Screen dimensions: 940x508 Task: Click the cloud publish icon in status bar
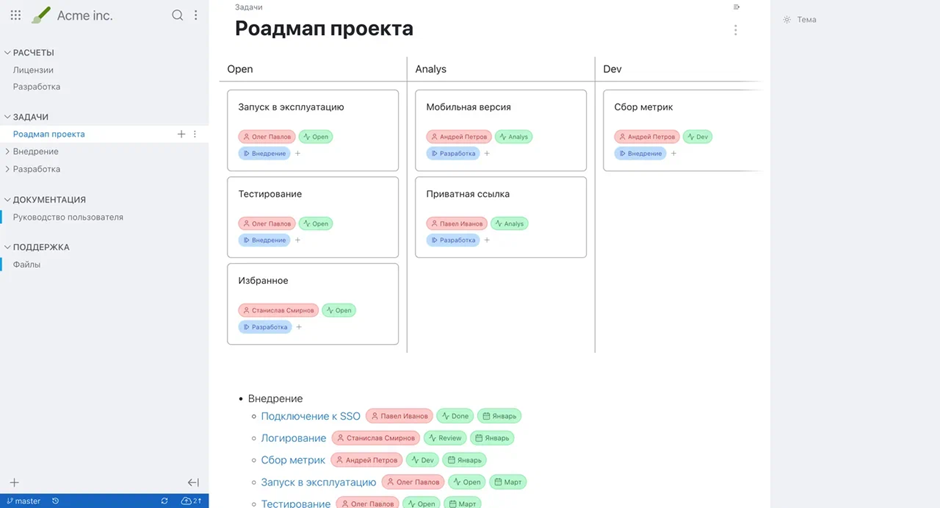tap(191, 501)
